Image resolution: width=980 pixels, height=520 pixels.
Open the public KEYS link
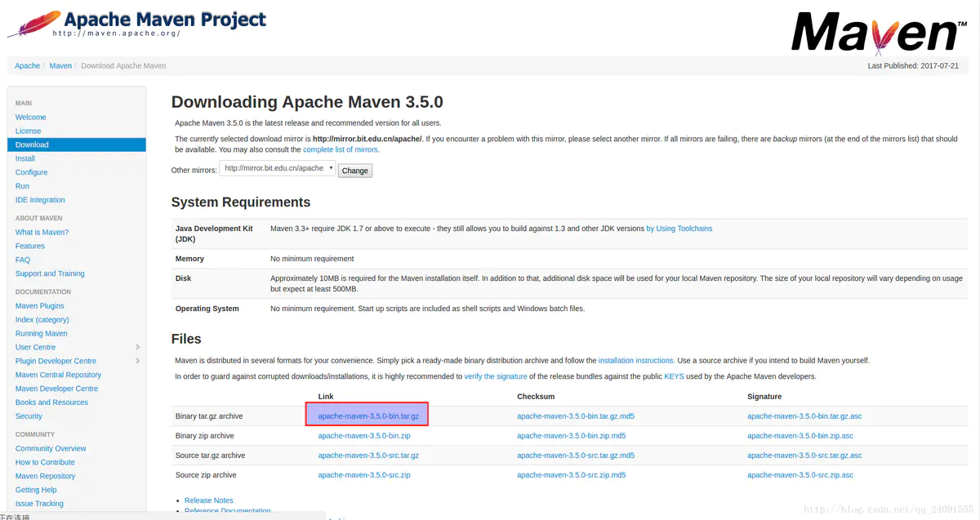(x=674, y=376)
